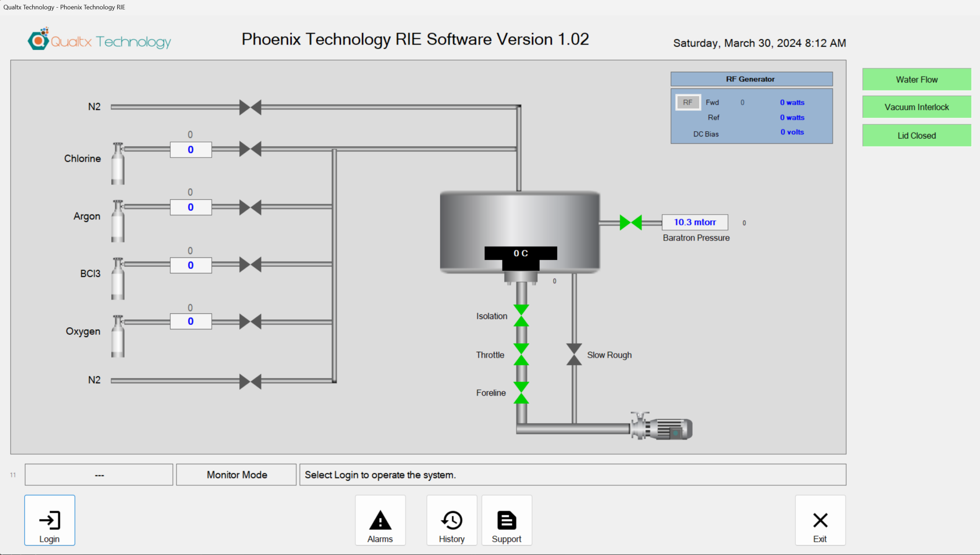980x555 pixels.
Task: Open the Alarms panel
Action: tap(380, 520)
